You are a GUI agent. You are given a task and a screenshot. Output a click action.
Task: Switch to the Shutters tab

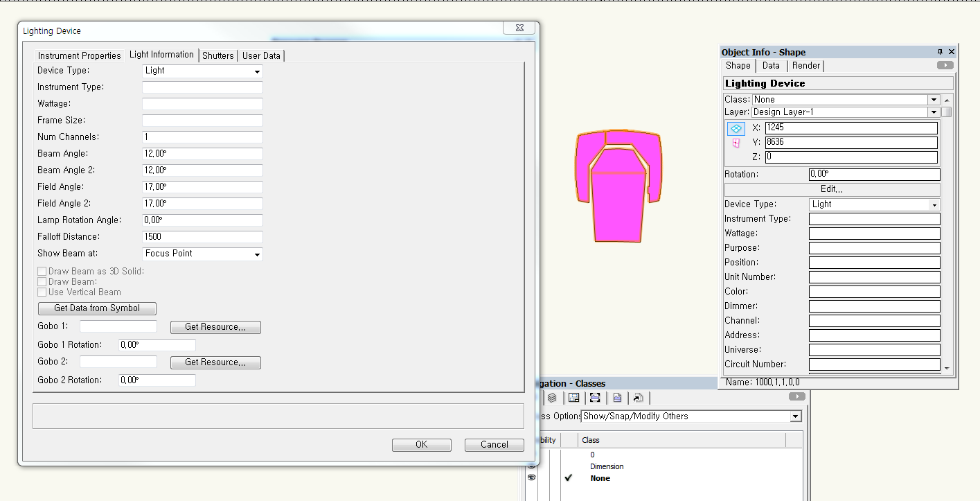coord(218,55)
